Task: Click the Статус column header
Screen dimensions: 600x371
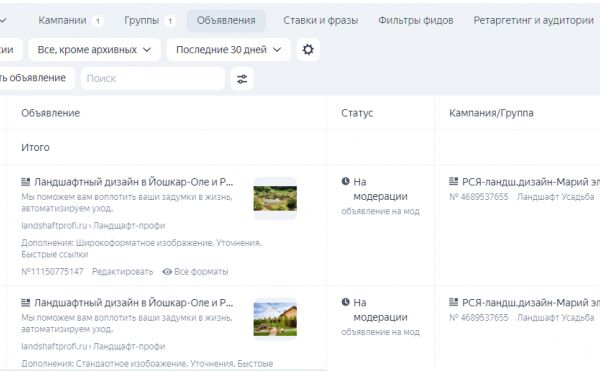Action: click(357, 113)
